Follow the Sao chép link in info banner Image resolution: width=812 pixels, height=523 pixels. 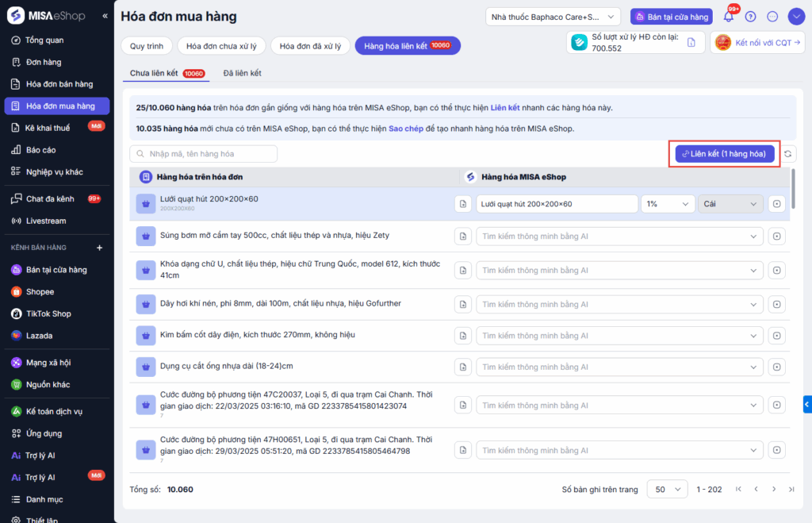tap(406, 129)
